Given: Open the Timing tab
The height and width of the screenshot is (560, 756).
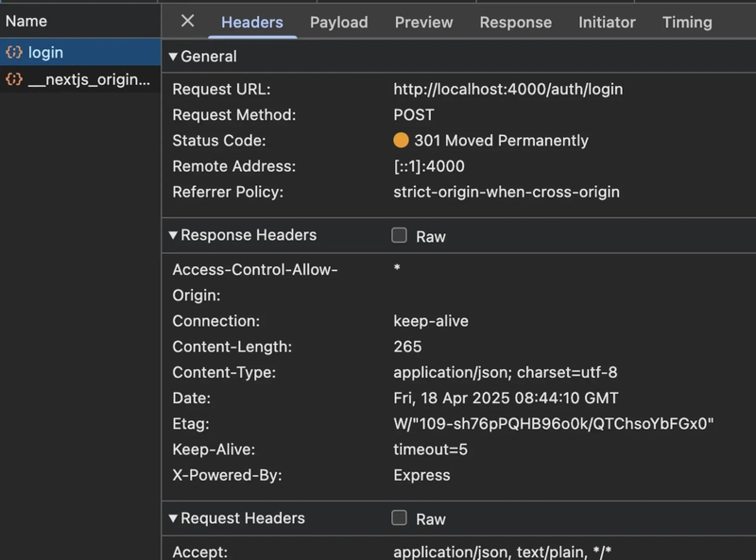Looking at the screenshot, I should click(687, 22).
